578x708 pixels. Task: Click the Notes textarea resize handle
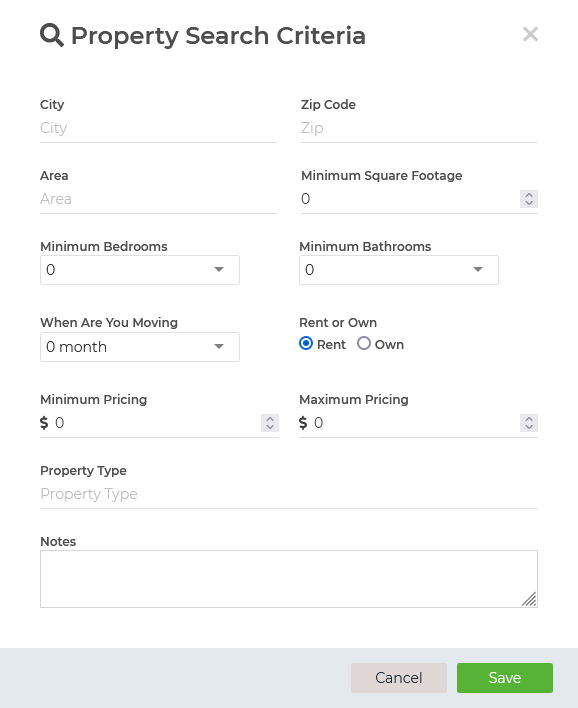(529, 599)
